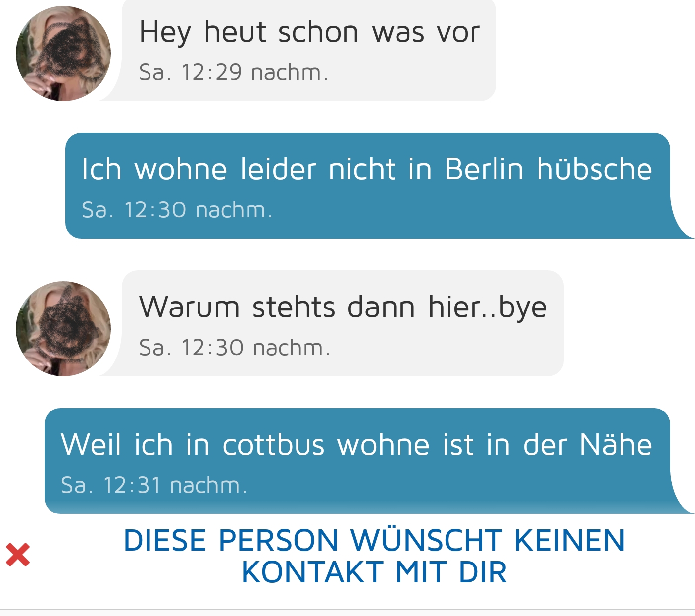Open profile picture next to 'Hey heut schon'
The height and width of the screenshot is (616, 695).
pyautogui.click(x=63, y=53)
